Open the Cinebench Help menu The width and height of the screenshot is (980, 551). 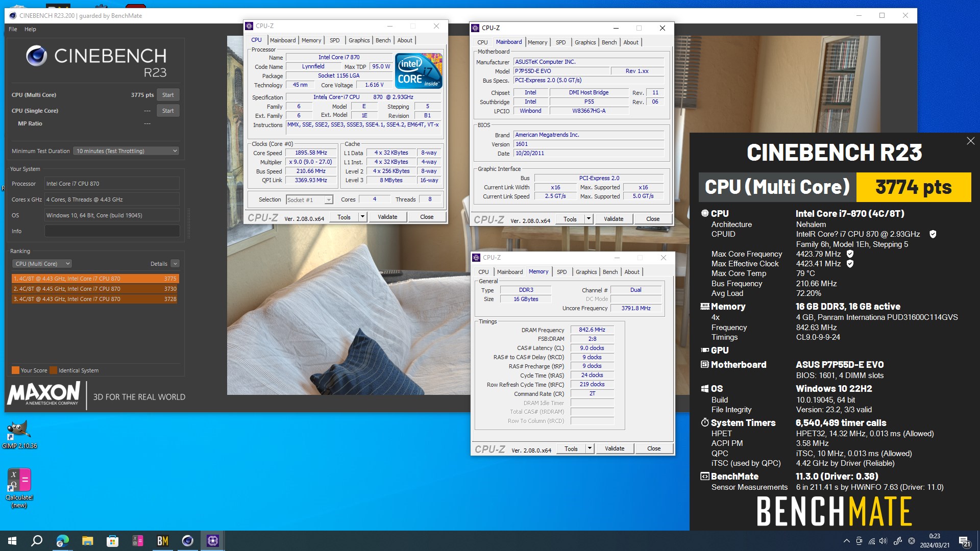point(30,29)
